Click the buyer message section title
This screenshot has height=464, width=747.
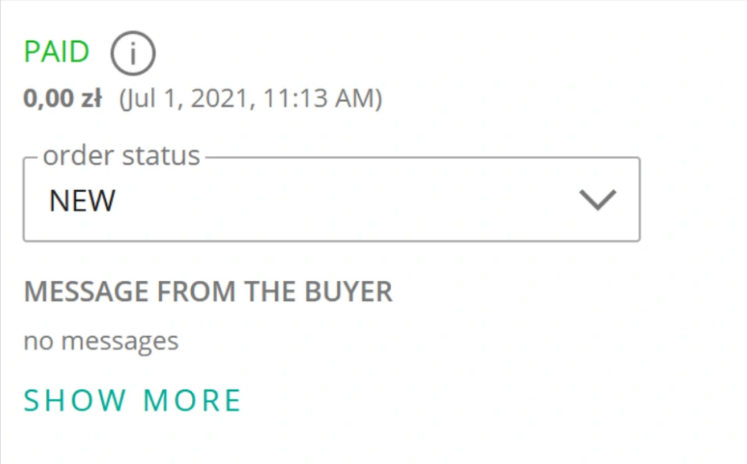(x=208, y=292)
